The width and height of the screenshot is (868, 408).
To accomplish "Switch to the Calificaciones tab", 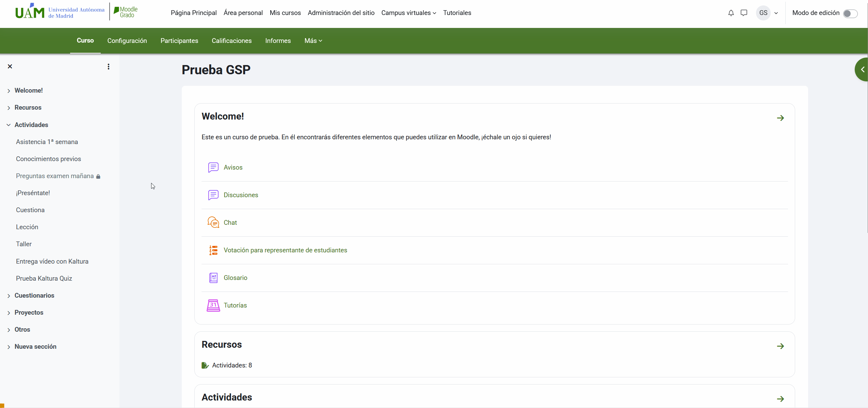I will pos(231,41).
